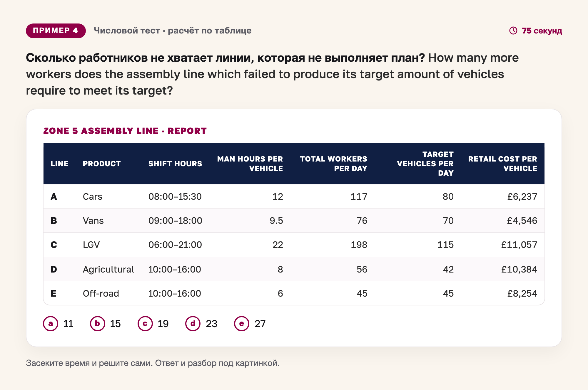This screenshot has height=390, width=588.
Task: Select answer option b circle
Action: coord(98,324)
